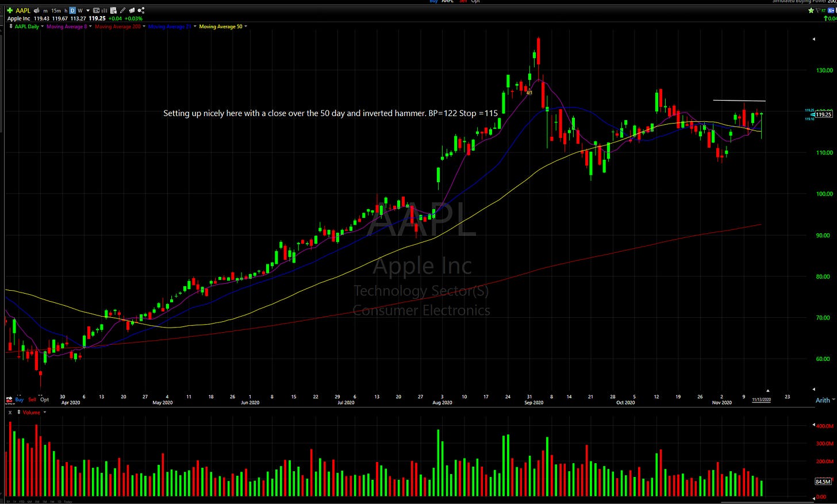Open the AAPL Daily plot dropdown
837x504 pixels.
(42, 26)
